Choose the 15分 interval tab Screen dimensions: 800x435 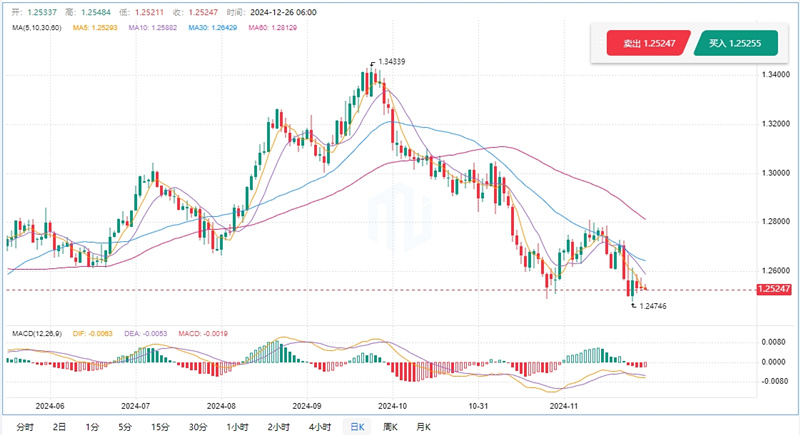(x=160, y=426)
